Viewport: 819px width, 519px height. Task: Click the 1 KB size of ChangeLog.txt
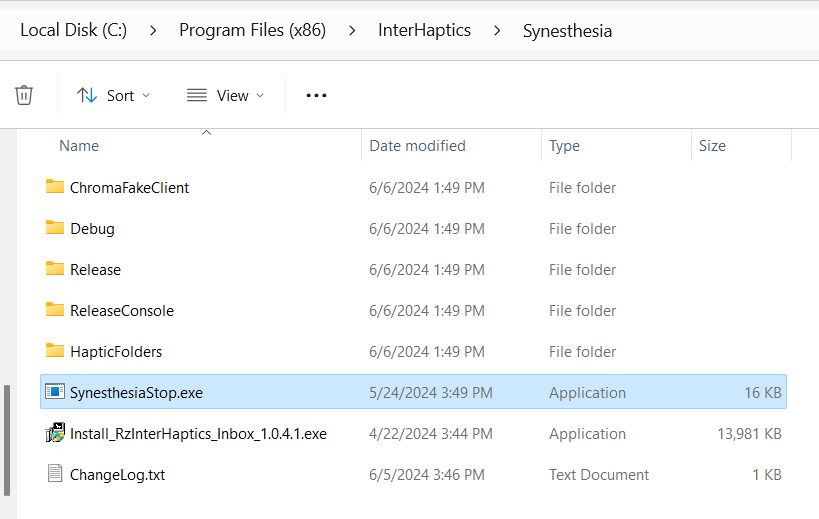pyautogui.click(x=767, y=475)
